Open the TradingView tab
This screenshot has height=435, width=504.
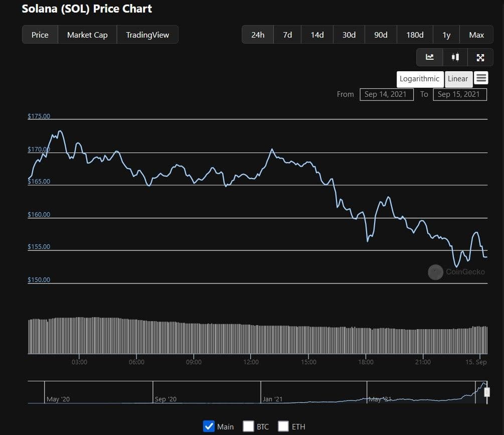pyautogui.click(x=147, y=35)
